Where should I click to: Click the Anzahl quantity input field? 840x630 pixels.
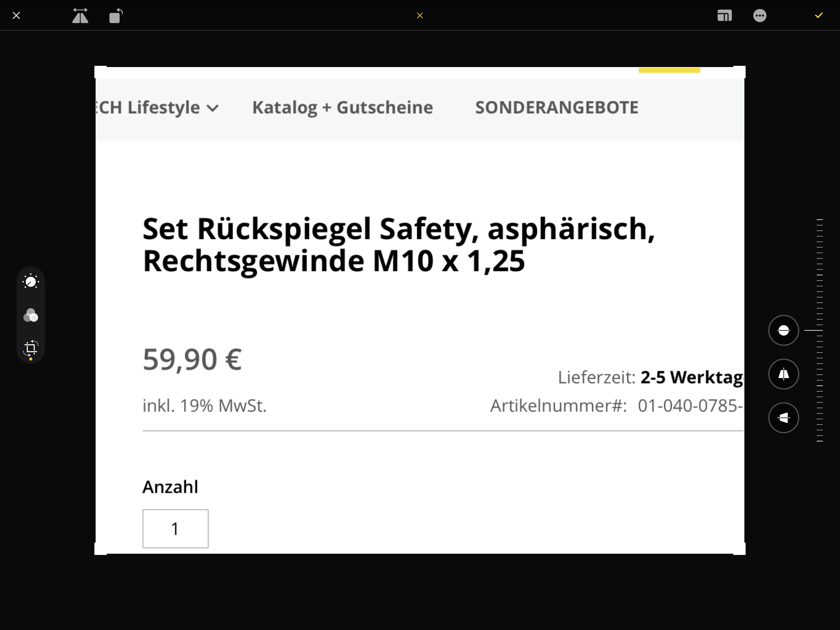tap(176, 528)
